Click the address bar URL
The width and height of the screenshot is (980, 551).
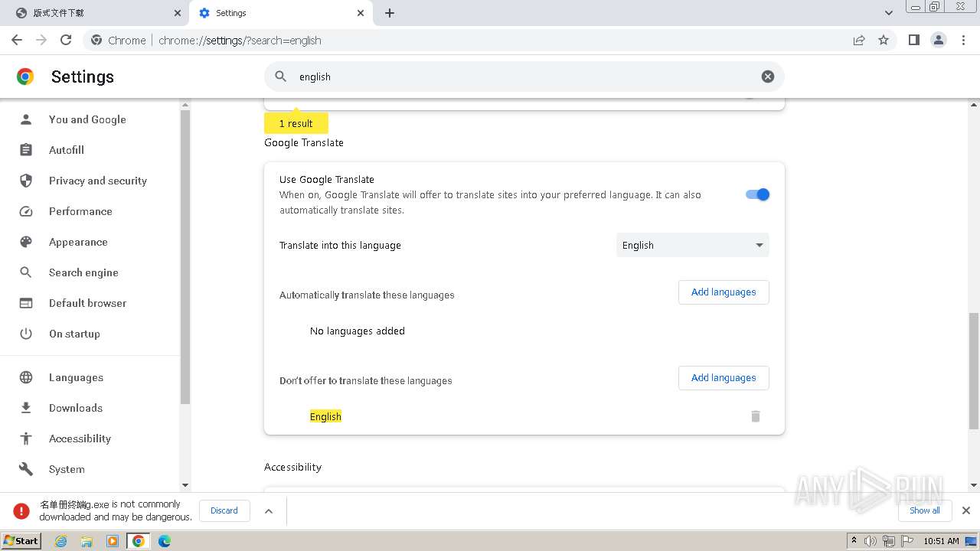(240, 41)
